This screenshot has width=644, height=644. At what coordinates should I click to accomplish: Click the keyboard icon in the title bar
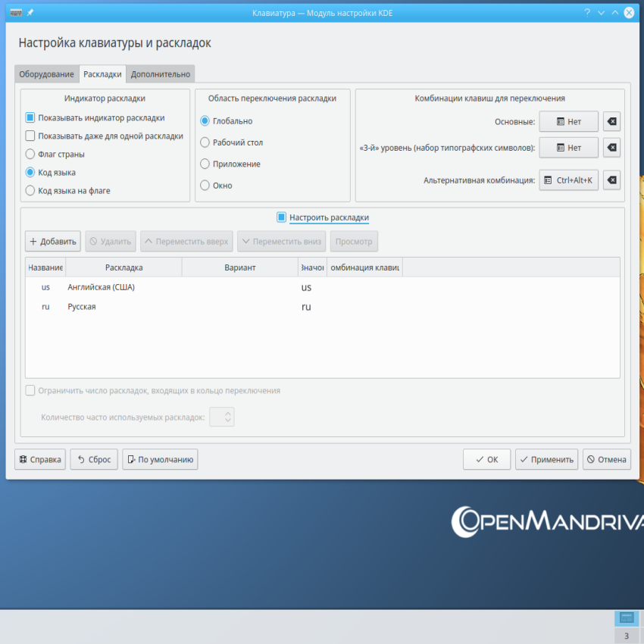tap(16, 13)
